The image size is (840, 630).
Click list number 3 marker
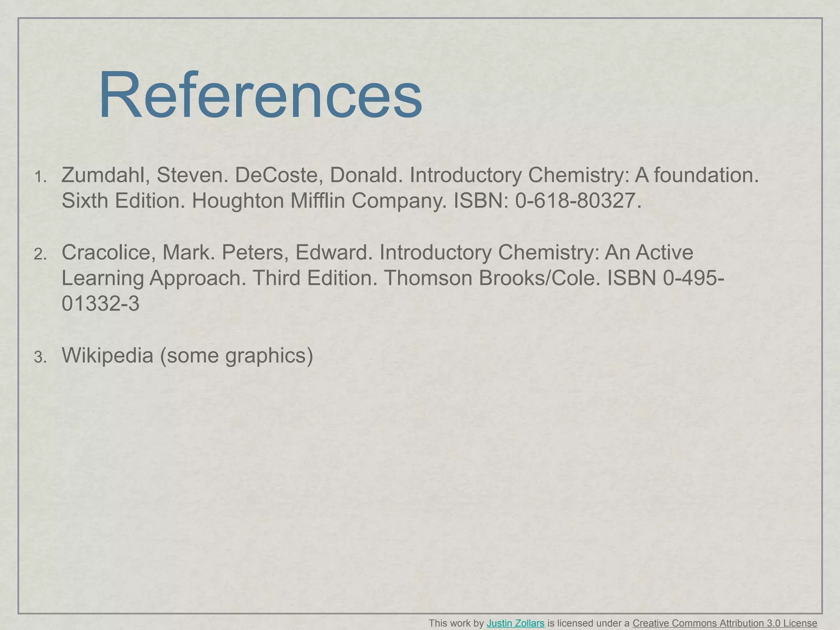40,358
